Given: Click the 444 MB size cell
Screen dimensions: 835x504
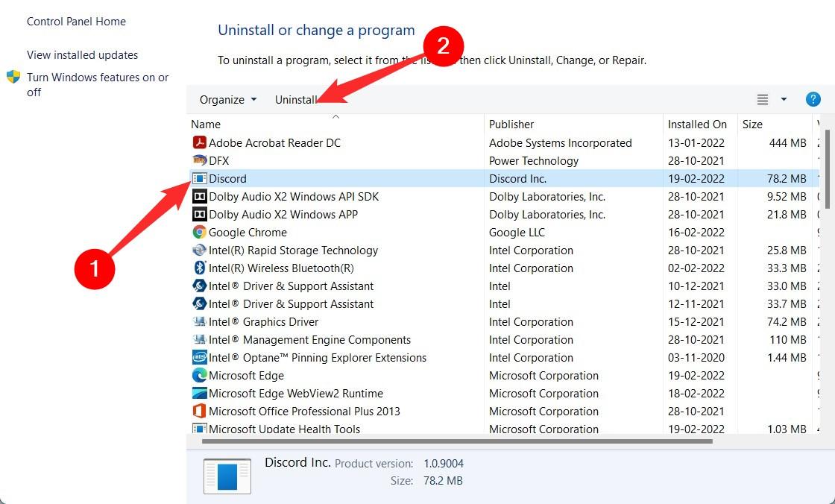Looking at the screenshot, I should click(787, 143).
